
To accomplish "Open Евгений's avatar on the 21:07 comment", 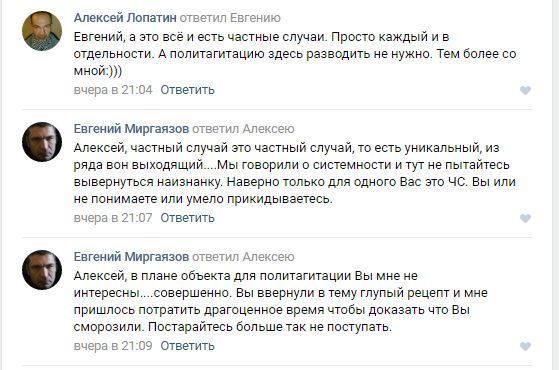I will point(42,142).
